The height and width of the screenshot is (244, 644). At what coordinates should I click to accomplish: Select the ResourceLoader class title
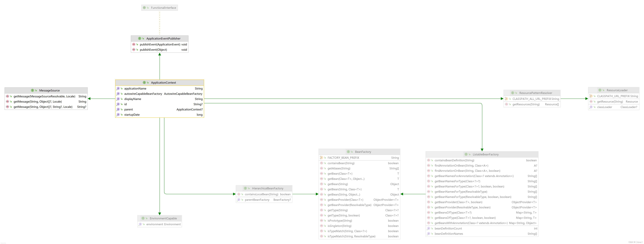tap(617, 90)
